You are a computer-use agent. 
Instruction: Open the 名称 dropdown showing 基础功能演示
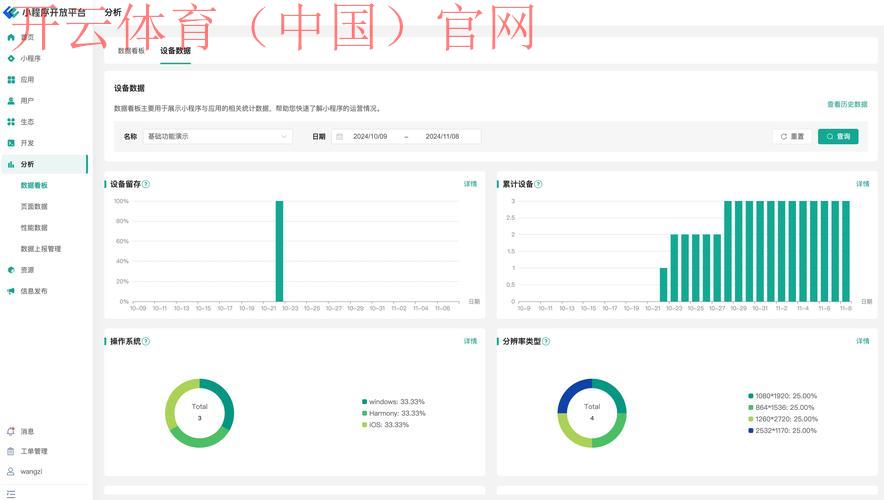coord(218,136)
